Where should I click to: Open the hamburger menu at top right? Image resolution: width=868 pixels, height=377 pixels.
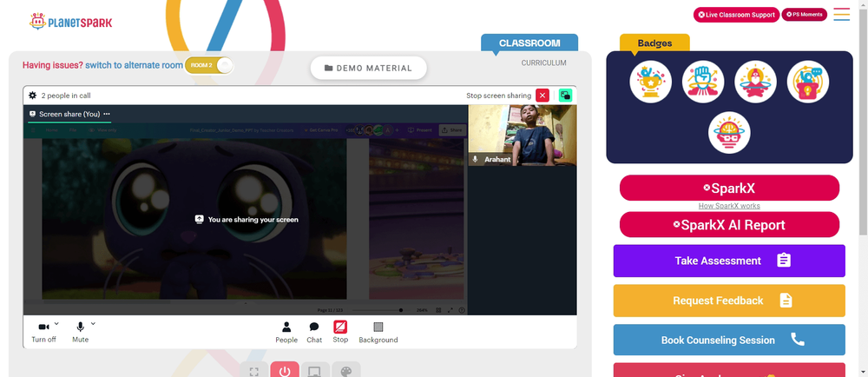point(841,15)
